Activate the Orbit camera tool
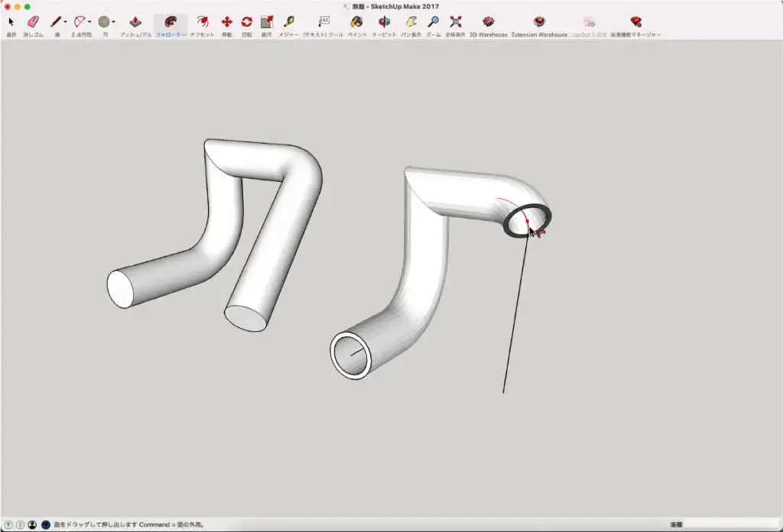Screen dimensions: 783x532 pyautogui.click(x=384, y=22)
